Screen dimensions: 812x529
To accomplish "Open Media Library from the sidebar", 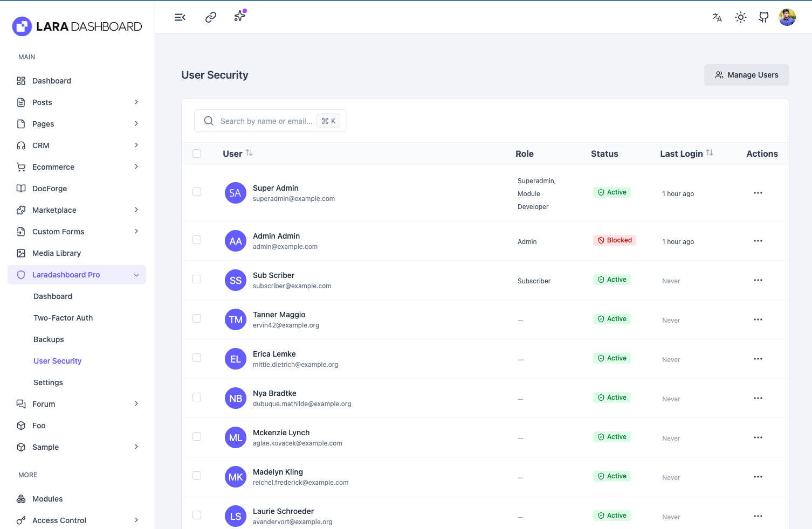I will [x=57, y=253].
